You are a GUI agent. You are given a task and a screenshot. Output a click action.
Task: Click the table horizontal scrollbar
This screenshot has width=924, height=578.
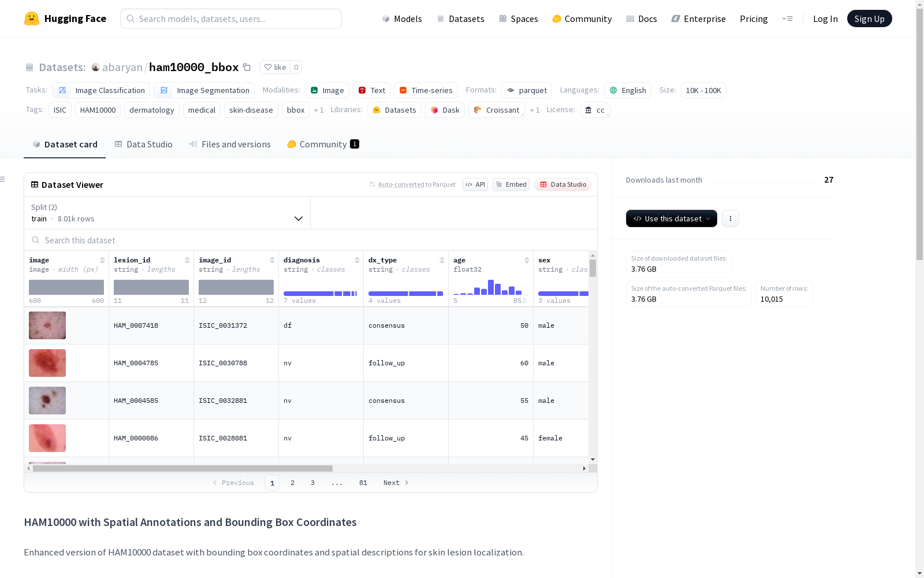(182, 468)
